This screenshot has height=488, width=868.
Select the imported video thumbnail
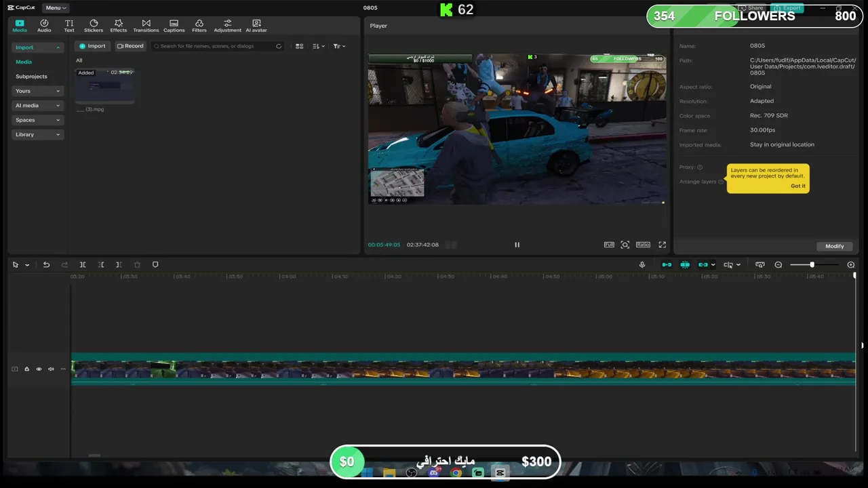pos(104,86)
